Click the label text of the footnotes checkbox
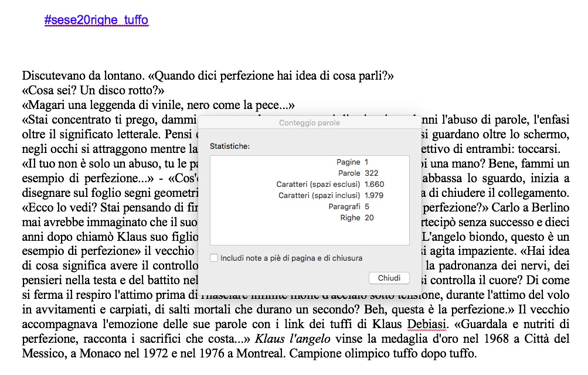This screenshot has width=588, height=375. 291,258
